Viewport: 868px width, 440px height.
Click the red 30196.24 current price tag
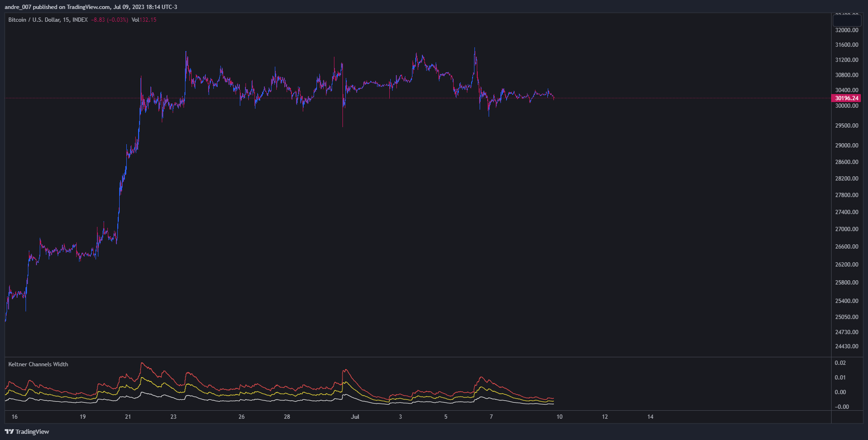click(x=846, y=98)
